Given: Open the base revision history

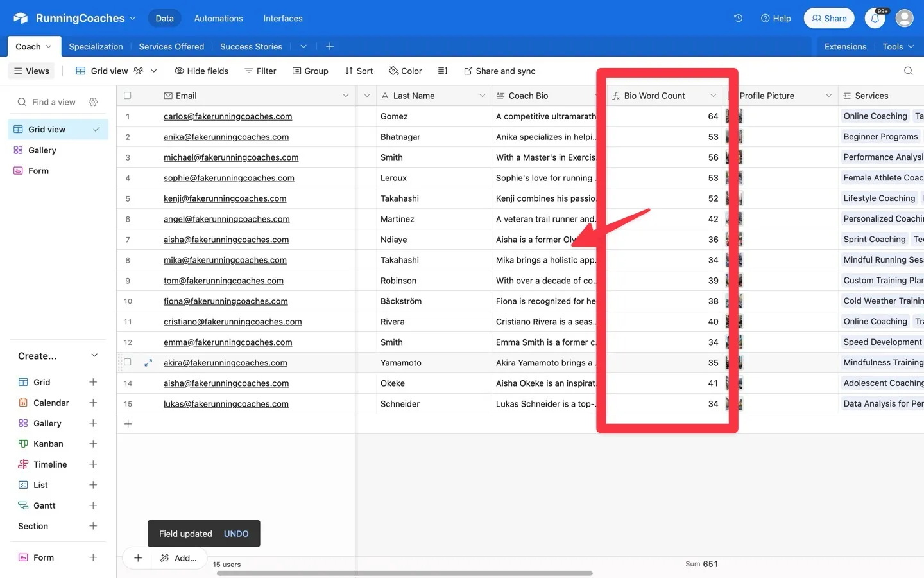Looking at the screenshot, I should (737, 18).
